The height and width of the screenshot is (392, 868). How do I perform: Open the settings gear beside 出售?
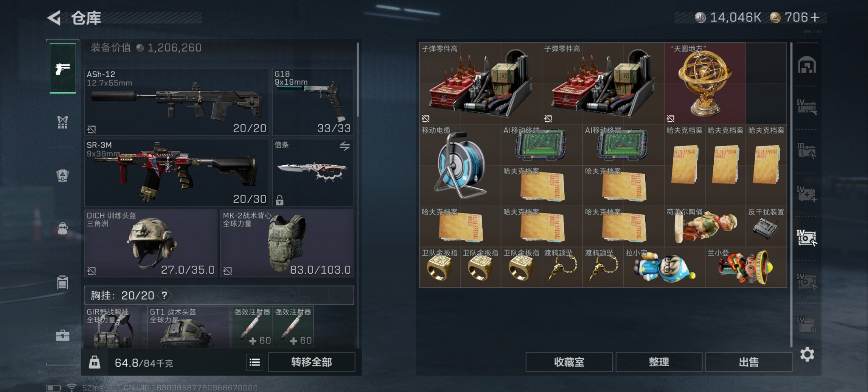tap(807, 355)
